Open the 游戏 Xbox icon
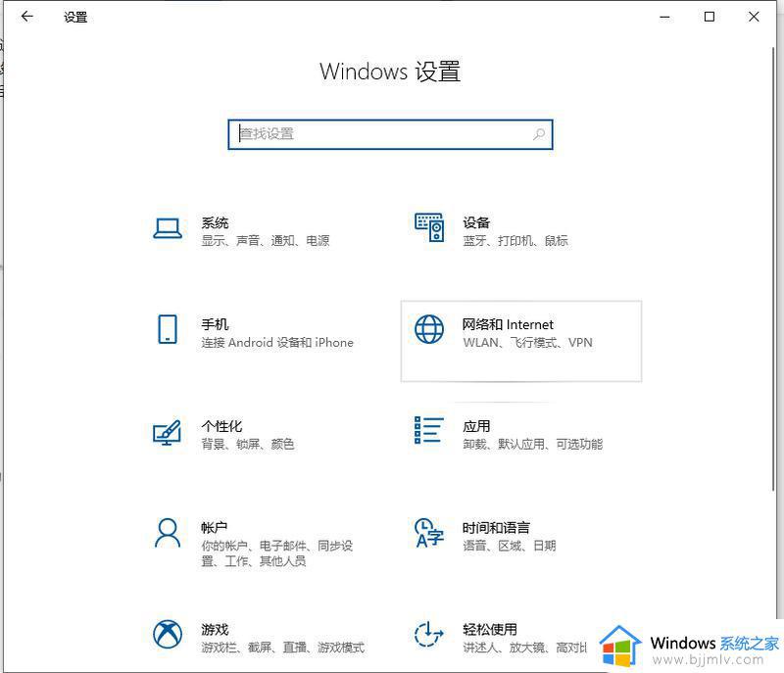 168,634
